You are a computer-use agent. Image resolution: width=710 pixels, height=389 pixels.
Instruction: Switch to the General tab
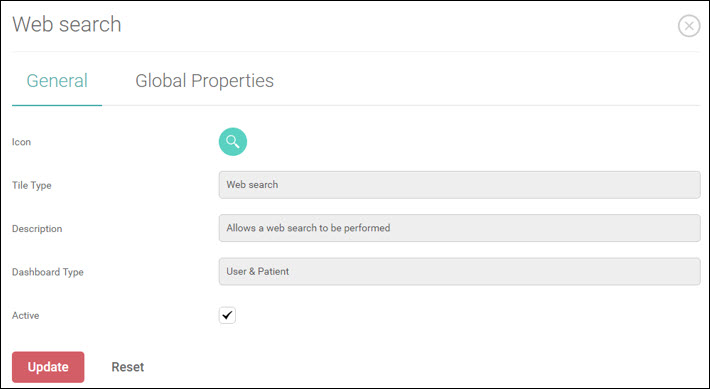click(x=57, y=81)
